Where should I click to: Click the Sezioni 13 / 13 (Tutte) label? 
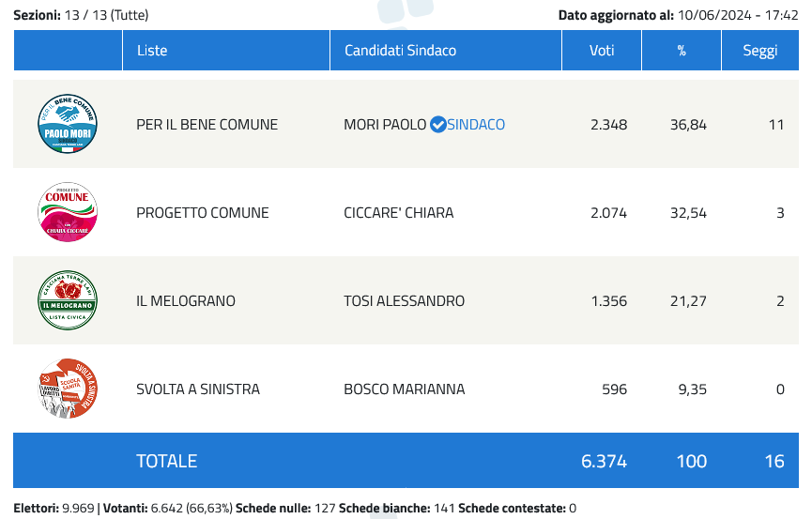pyautogui.click(x=81, y=15)
